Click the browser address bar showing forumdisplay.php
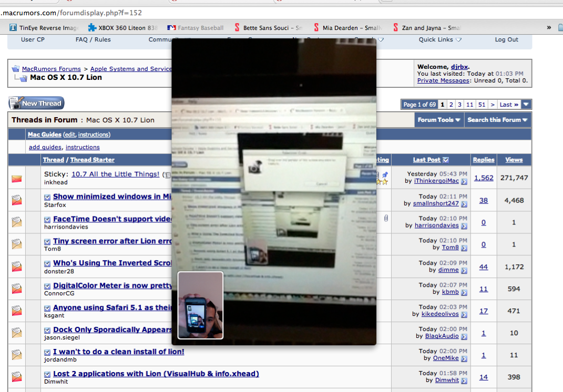The image size is (563, 392). click(282, 13)
